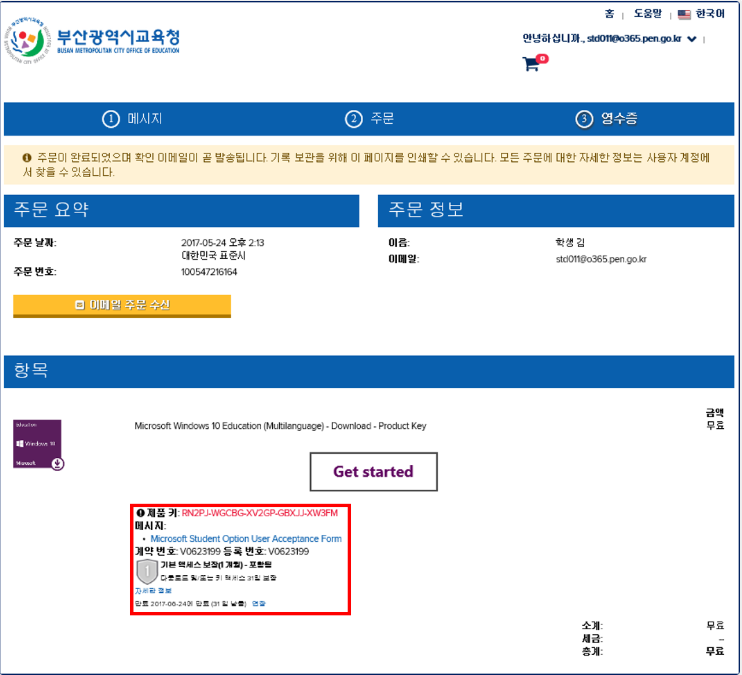Expand the user account dropdown arrow
742x675 pixels.
pyautogui.click(x=692, y=40)
